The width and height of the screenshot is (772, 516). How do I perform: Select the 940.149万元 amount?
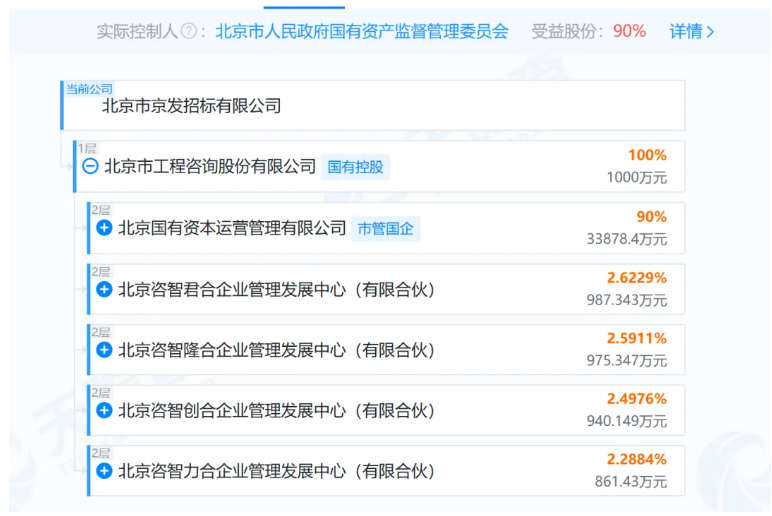tap(627, 421)
